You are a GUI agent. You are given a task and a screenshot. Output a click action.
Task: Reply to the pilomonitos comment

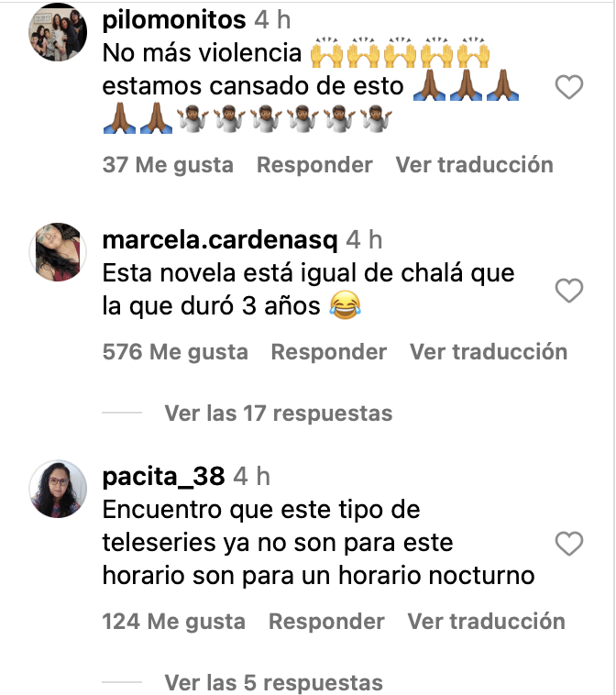pos(314,165)
